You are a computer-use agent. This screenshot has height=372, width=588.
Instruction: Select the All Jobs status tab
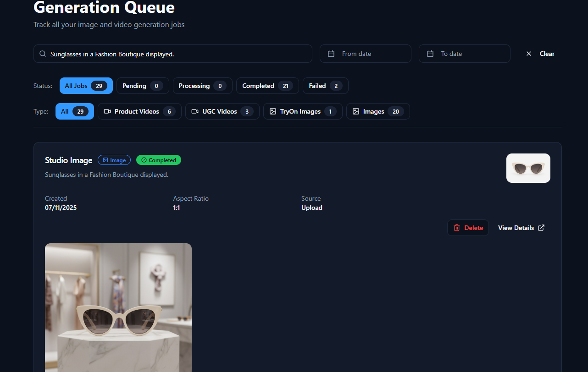tap(86, 86)
